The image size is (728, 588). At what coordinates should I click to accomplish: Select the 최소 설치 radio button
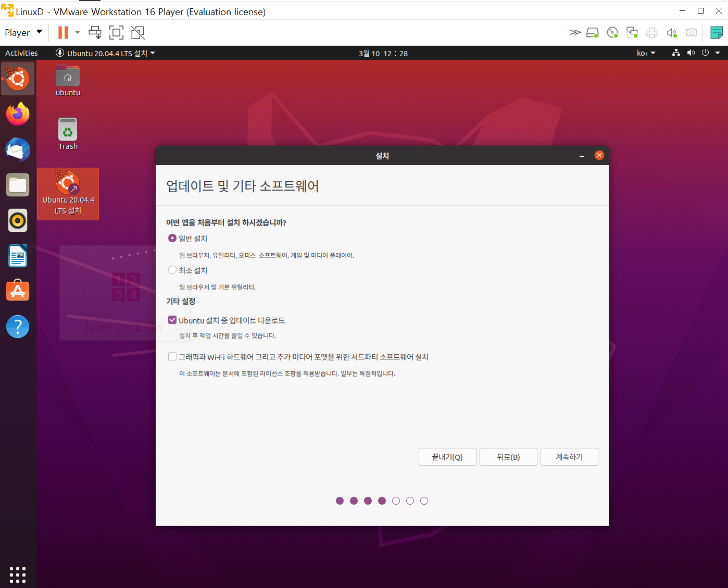(x=172, y=270)
